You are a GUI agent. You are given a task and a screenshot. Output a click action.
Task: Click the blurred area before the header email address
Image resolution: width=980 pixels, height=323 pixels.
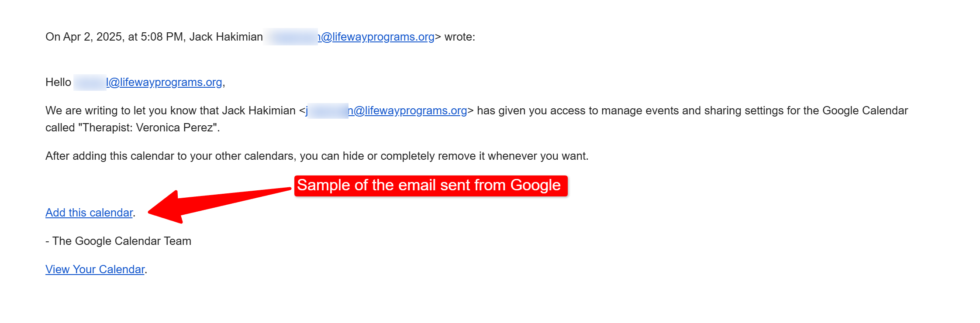coord(291,37)
